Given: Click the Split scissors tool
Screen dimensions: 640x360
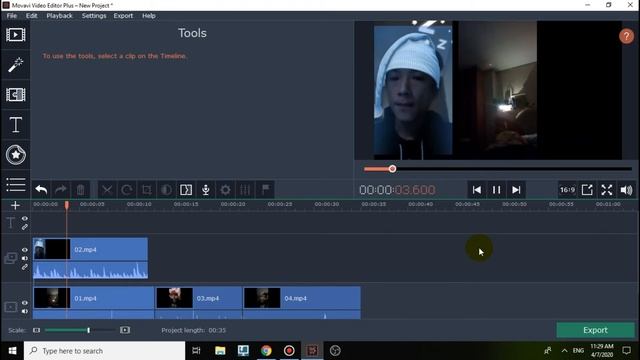Looking at the screenshot, I should click(x=107, y=190).
